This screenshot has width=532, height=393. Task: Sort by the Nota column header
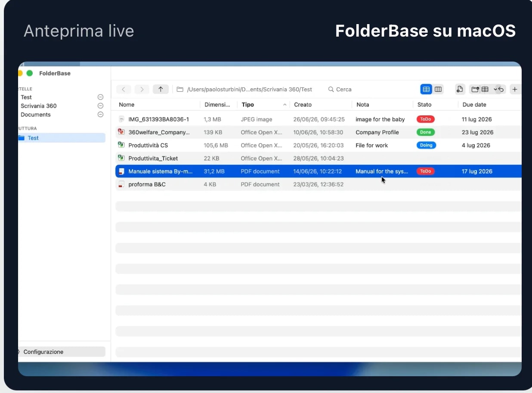tap(363, 105)
